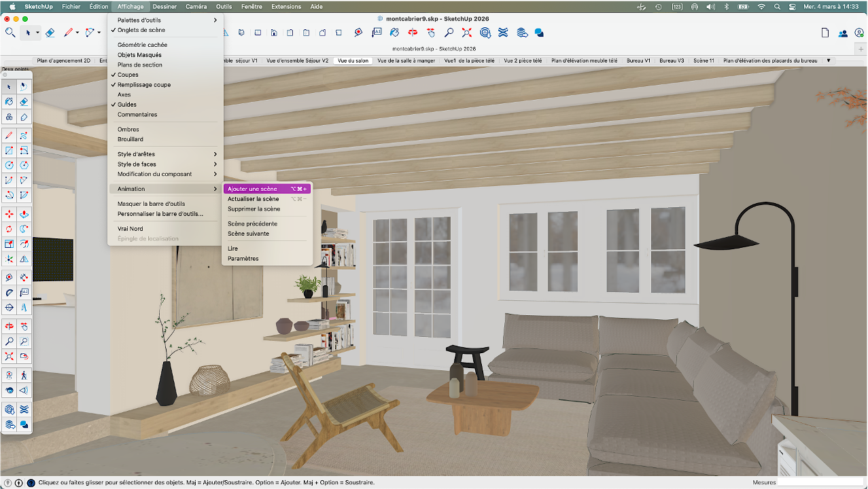Open the macOS Wi-Fi menu
868x489 pixels.
[761, 6]
